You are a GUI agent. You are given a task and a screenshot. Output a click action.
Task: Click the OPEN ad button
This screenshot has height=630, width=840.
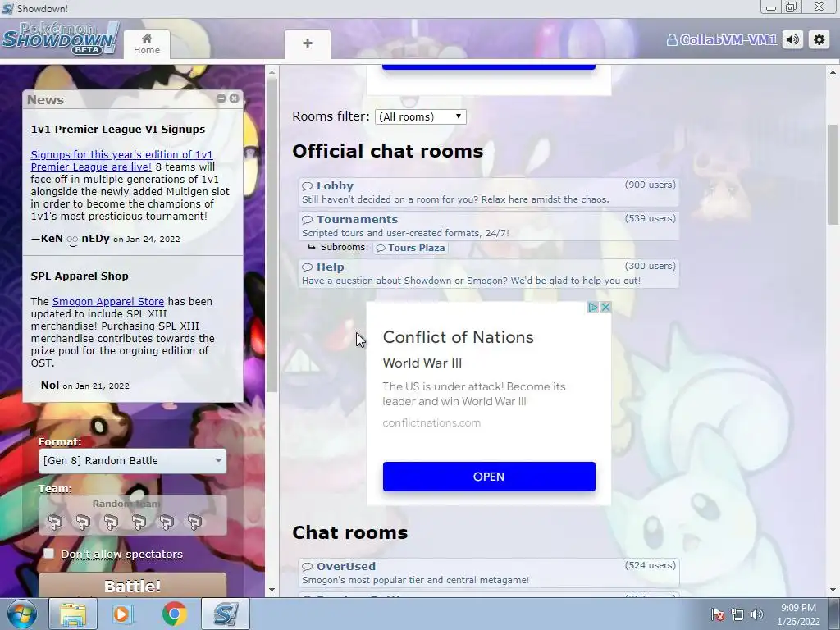point(489,477)
